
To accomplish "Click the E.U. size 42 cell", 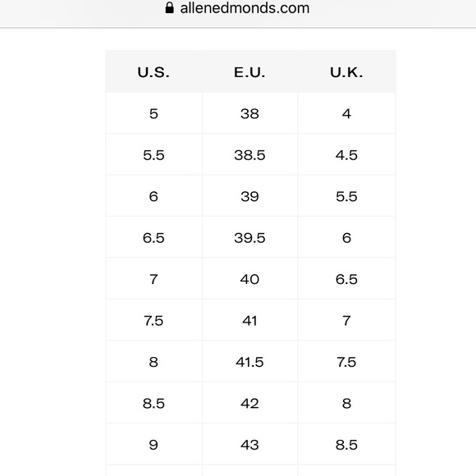I will click(249, 403).
